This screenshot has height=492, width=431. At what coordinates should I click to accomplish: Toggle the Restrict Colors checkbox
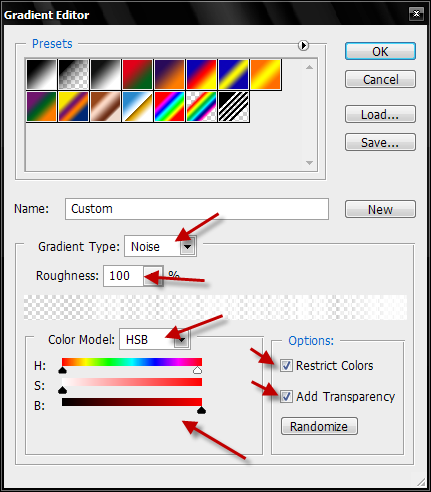[x=286, y=366]
